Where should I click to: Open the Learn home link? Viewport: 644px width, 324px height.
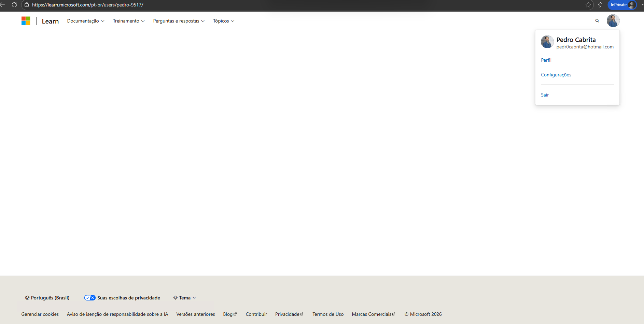pos(50,21)
